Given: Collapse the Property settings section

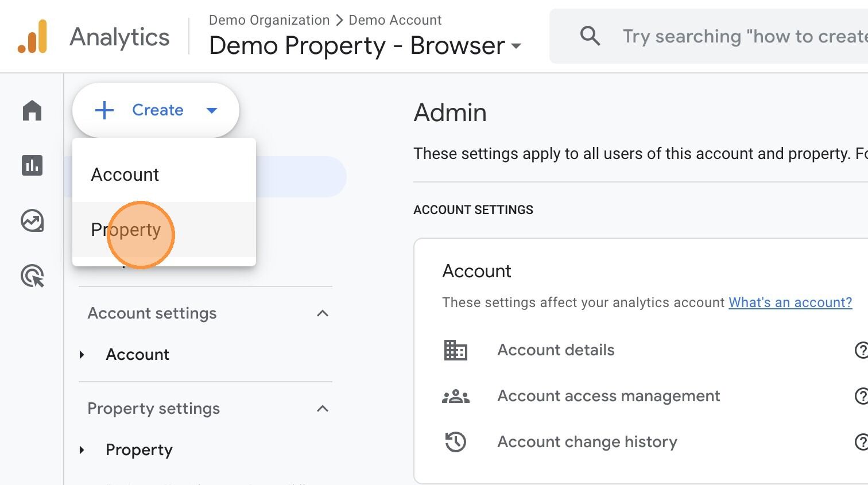Looking at the screenshot, I should (x=323, y=409).
